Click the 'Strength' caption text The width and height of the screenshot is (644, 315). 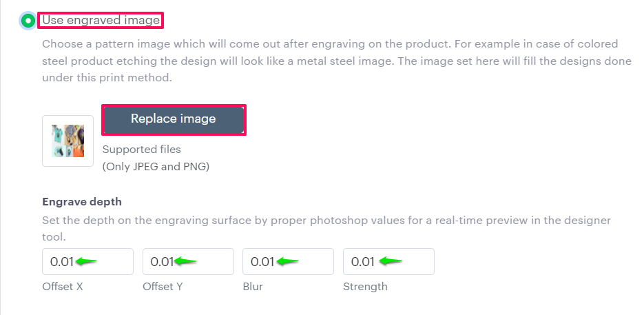(x=365, y=286)
